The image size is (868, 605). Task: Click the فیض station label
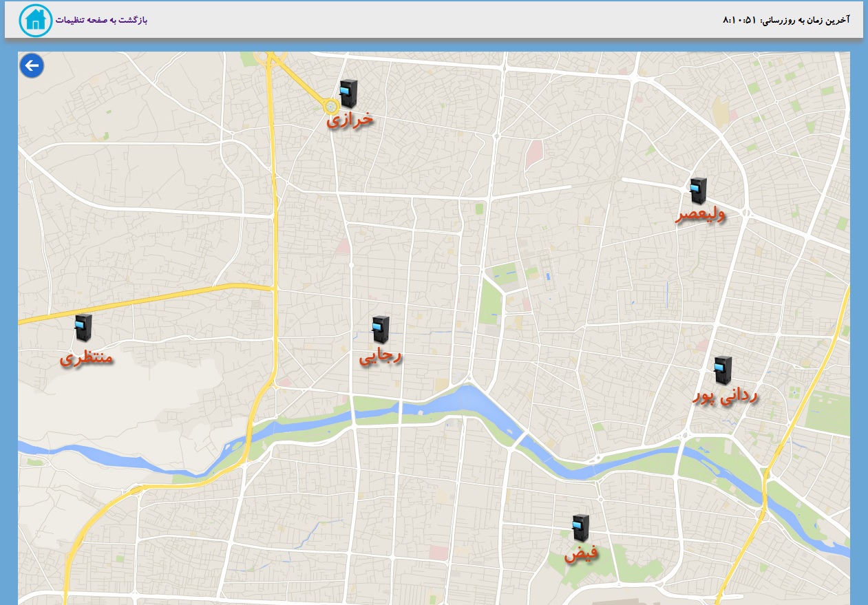(581, 554)
